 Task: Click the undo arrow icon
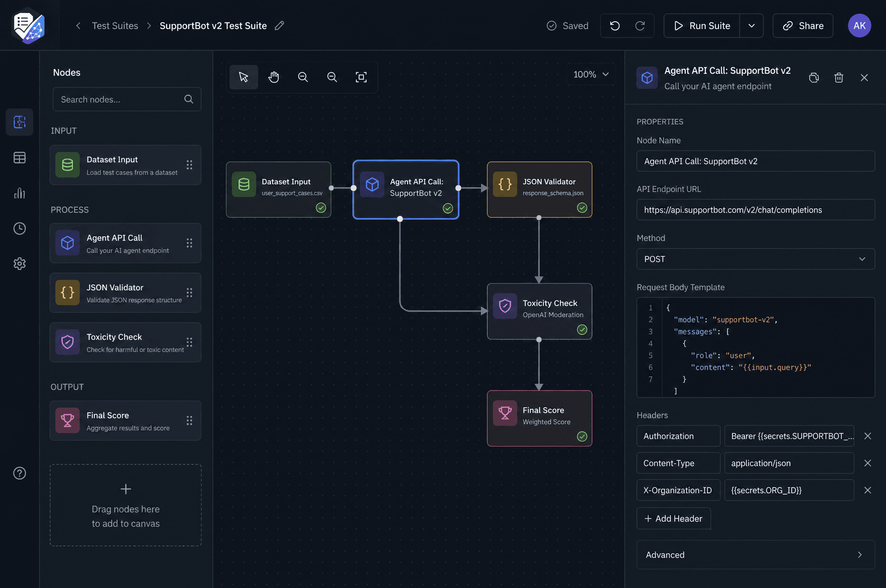[x=615, y=26]
